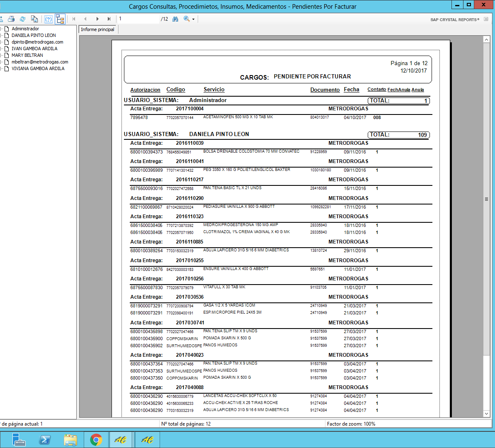
Task: Open Find text binoculars tool
Action: (x=175, y=19)
